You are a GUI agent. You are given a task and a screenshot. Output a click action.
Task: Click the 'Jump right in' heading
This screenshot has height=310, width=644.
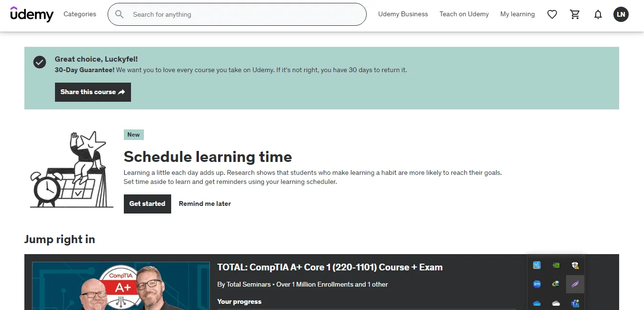[x=60, y=239]
